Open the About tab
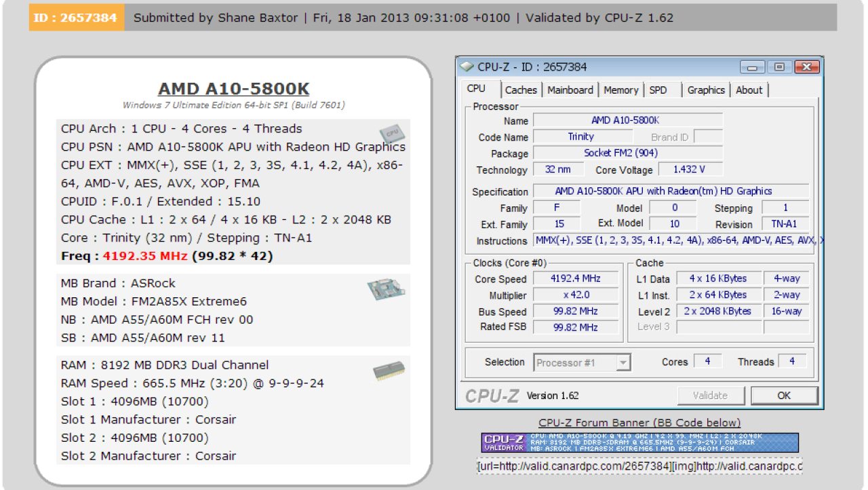 click(x=749, y=90)
